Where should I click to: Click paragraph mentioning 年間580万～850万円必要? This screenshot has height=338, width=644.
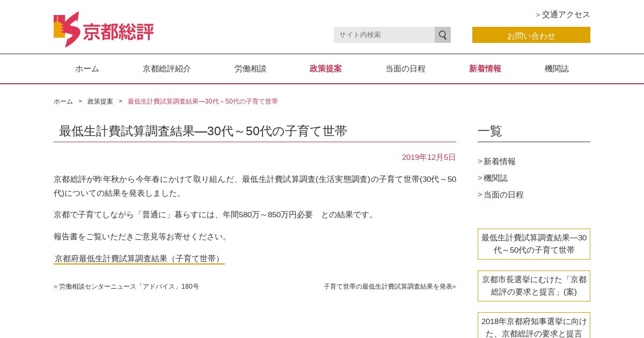pos(215,215)
